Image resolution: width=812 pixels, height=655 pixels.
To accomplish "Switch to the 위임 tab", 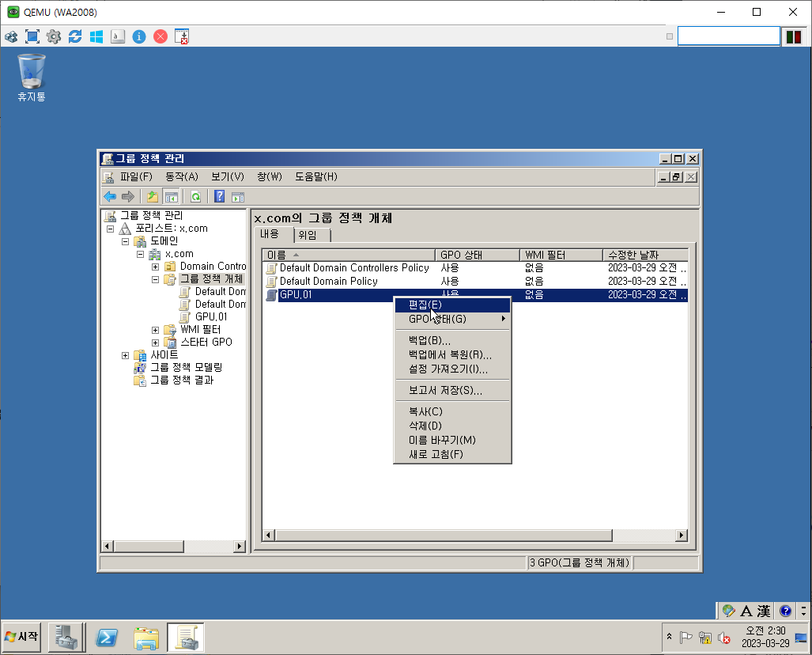I will [x=312, y=235].
